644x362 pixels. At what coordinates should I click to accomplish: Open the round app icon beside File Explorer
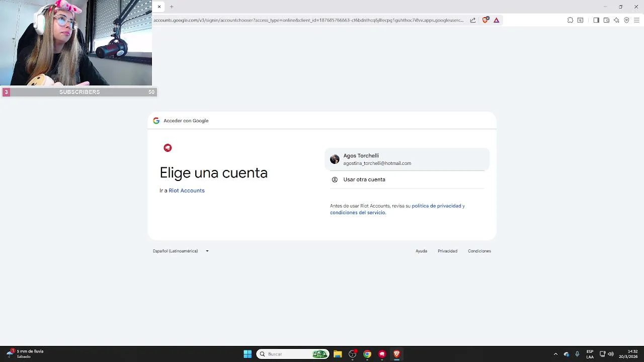click(x=352, y=354)
